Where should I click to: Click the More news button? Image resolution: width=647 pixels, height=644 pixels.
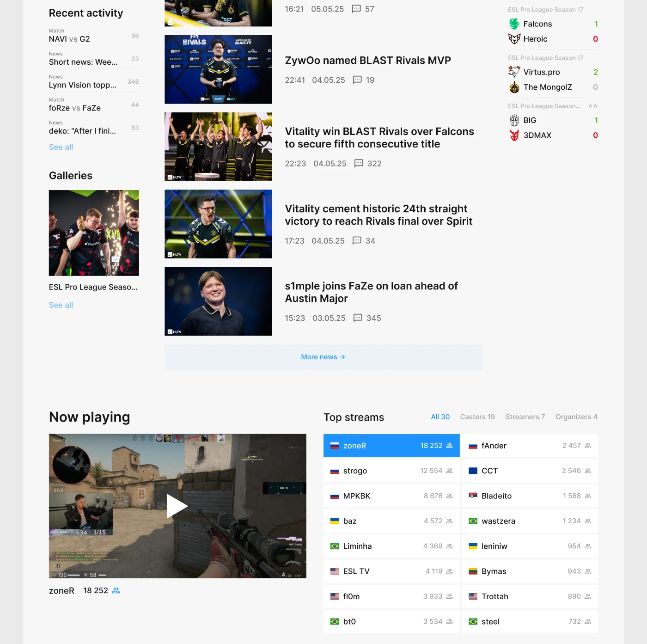pyautogui.click(x=323, y=357)
